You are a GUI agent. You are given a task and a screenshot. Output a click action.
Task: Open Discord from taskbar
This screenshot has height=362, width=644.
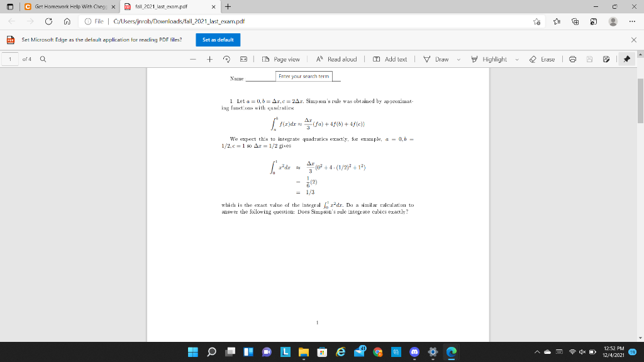click(414, 352)
